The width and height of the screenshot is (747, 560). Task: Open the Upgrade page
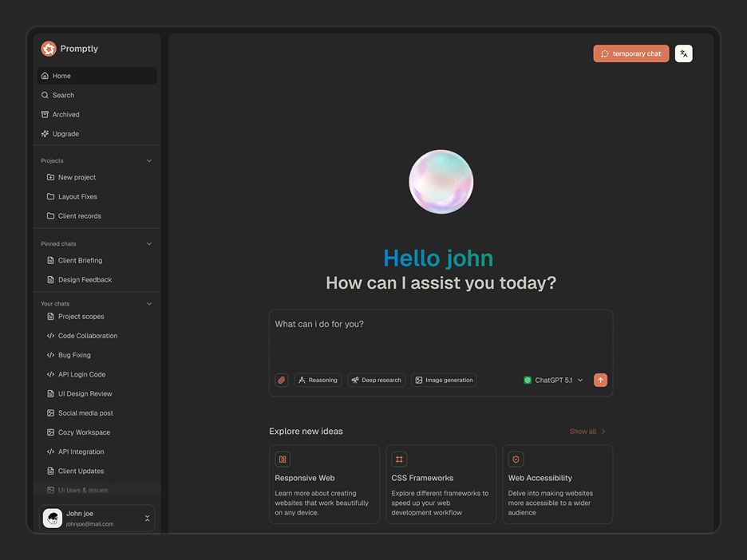coord(97,134)
